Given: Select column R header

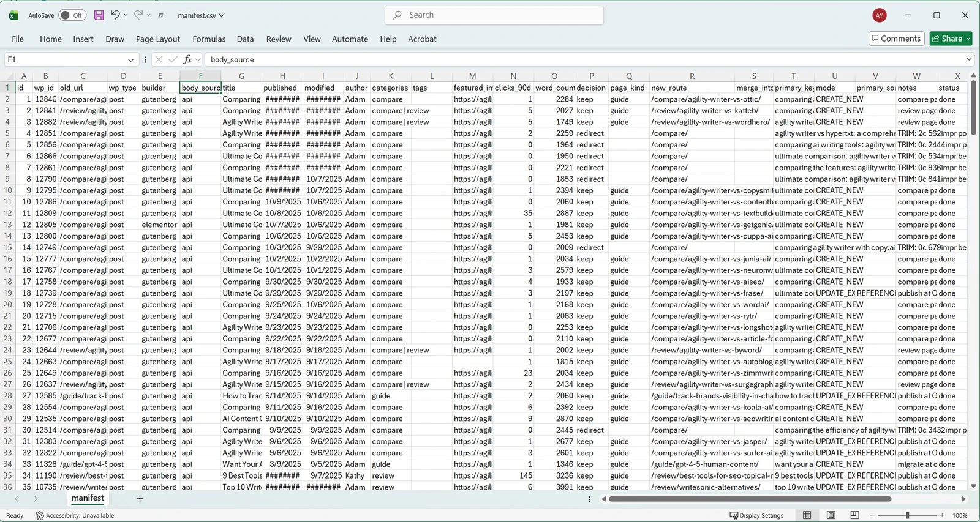Looking at the screenshot, I should click(x=692, y=76).
